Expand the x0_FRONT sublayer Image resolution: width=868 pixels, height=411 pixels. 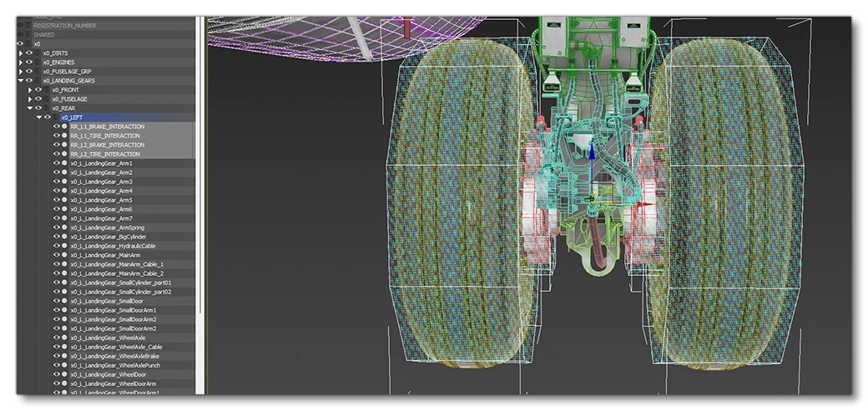tap(30, 89)
